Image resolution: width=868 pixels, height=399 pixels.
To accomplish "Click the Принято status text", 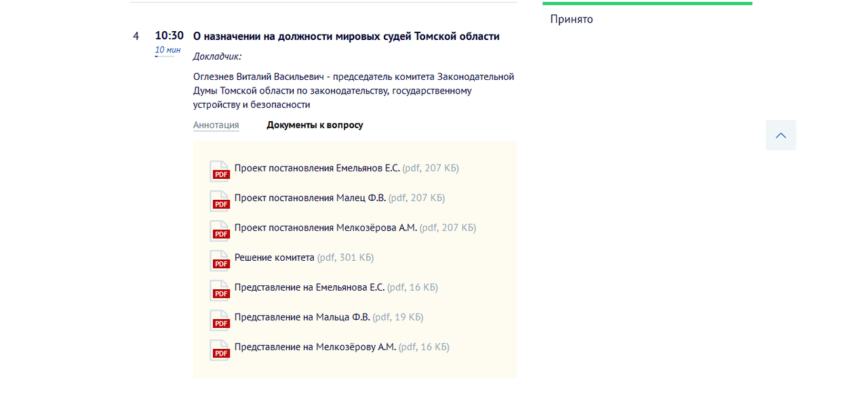I will [572, 19].
